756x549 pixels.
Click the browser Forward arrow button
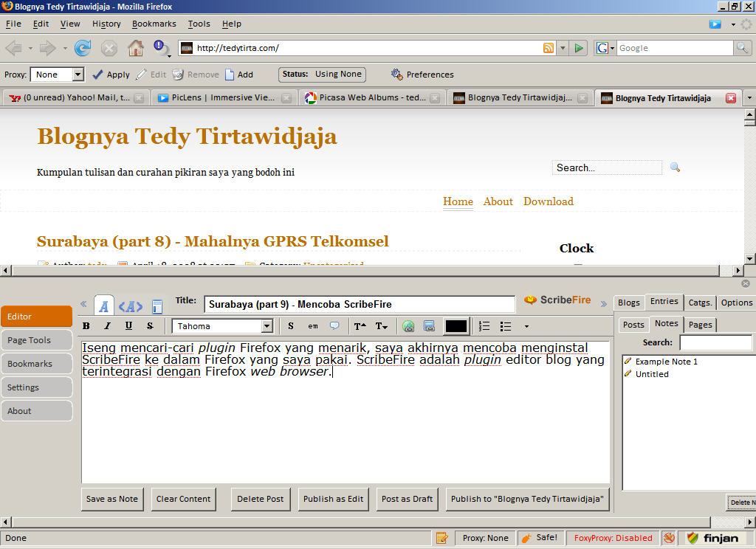coord(47,48)
